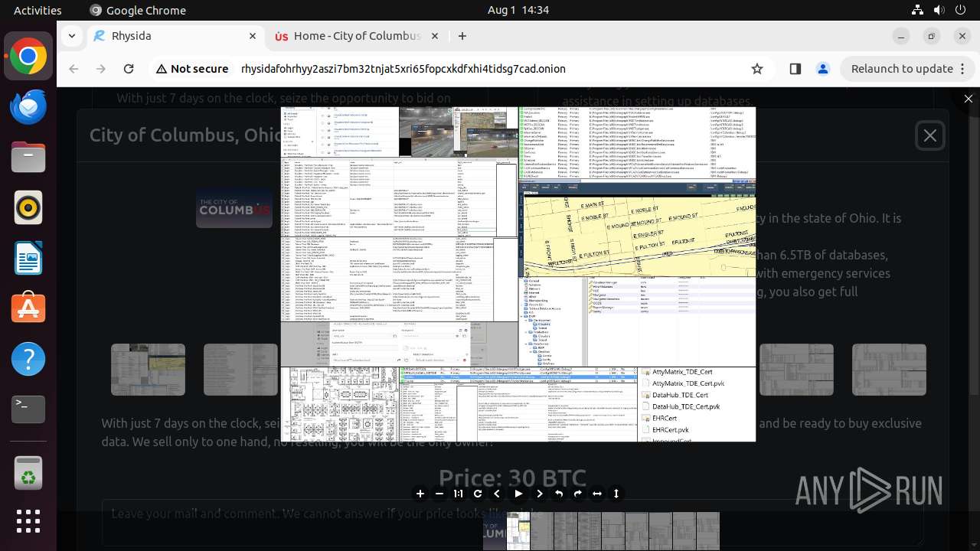This screenshot has width=980, height=551.
Task: Click the mail and comment input field
Action: (512, 523)
